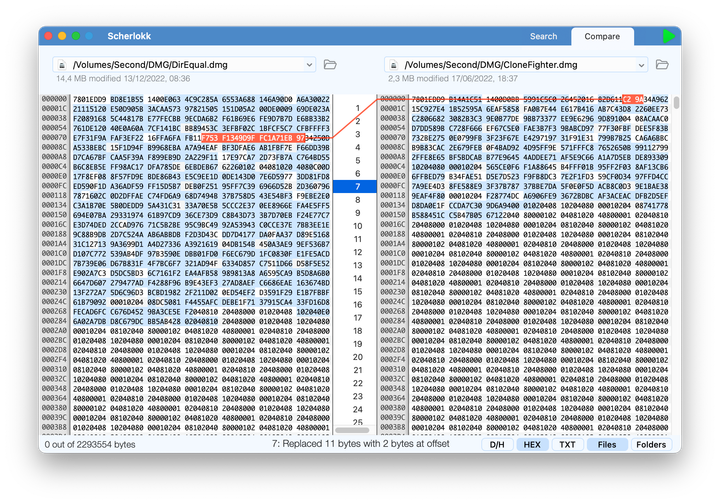Select Files comparison mode

click(607, 444)
